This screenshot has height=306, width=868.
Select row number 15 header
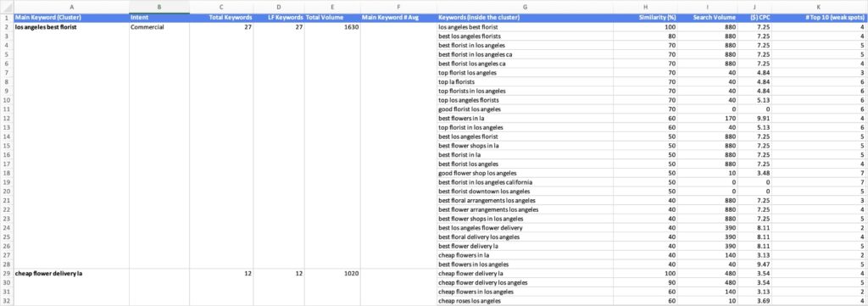(x=7, y=146)
